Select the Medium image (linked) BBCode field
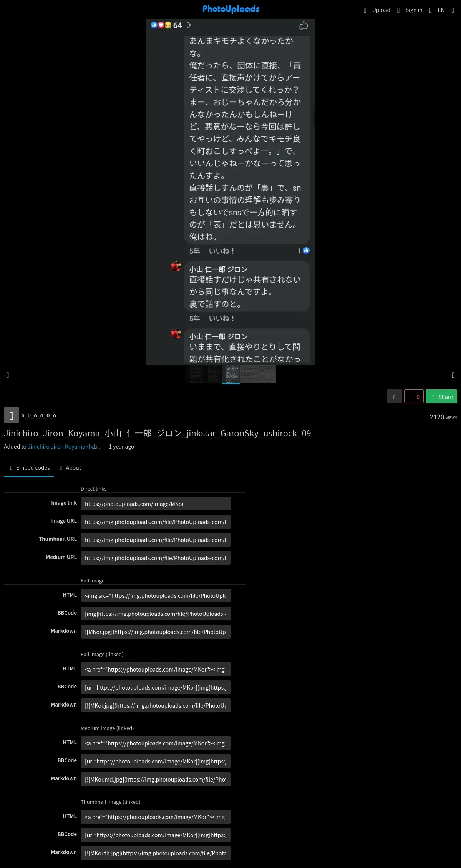This screenshot has width=461, height=868. coord(156,761)
